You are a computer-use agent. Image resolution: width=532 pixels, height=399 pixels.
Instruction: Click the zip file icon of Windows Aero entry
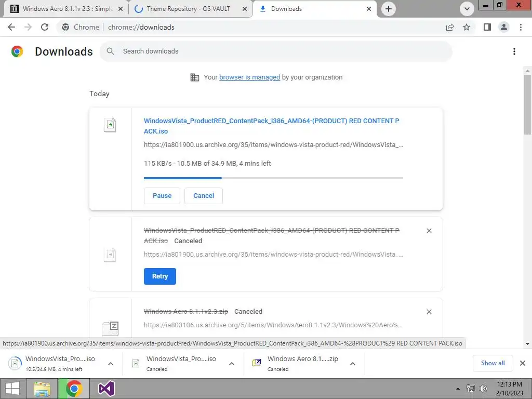pos(110,328)
